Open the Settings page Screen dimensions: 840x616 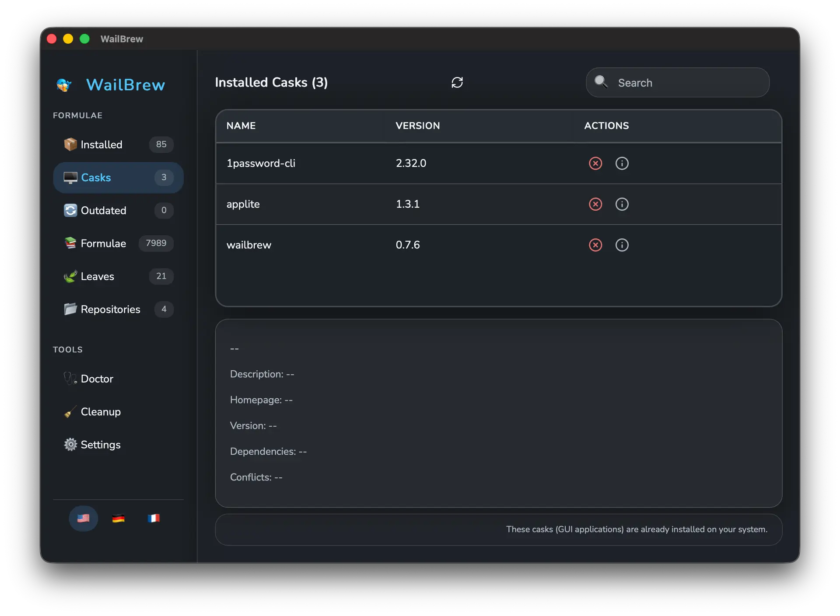(101, 445)
